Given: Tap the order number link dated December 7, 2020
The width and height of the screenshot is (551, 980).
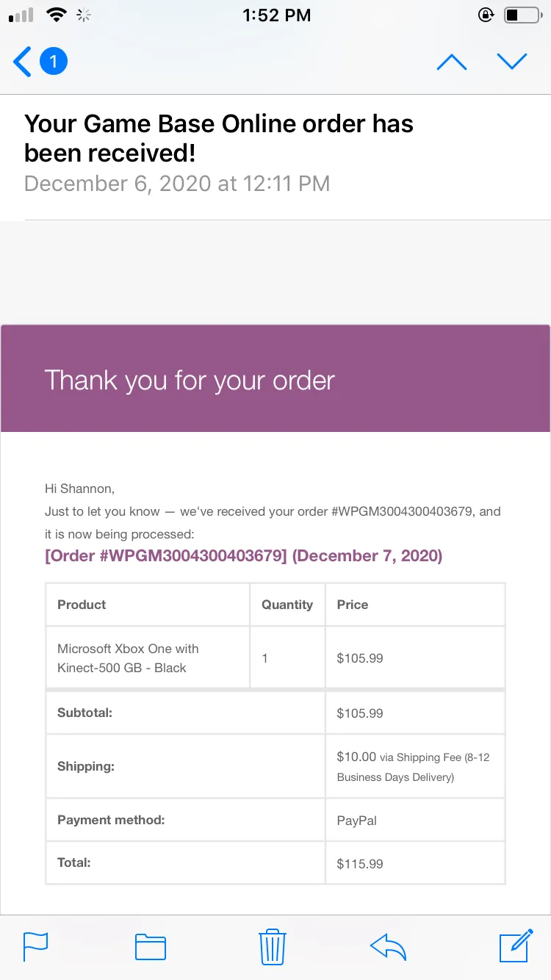Looking at the screenshot, I should tap(244, 556).
